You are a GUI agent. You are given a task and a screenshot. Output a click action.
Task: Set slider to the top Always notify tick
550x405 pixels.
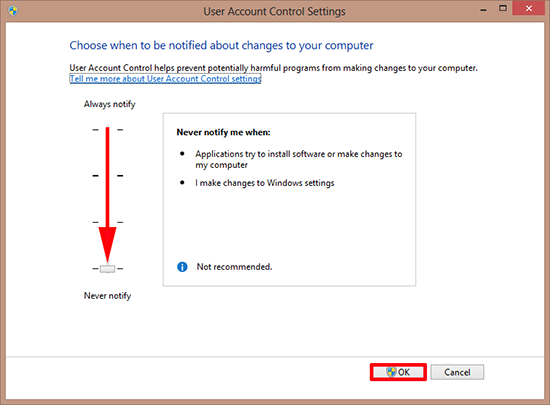tap(107, 130)
